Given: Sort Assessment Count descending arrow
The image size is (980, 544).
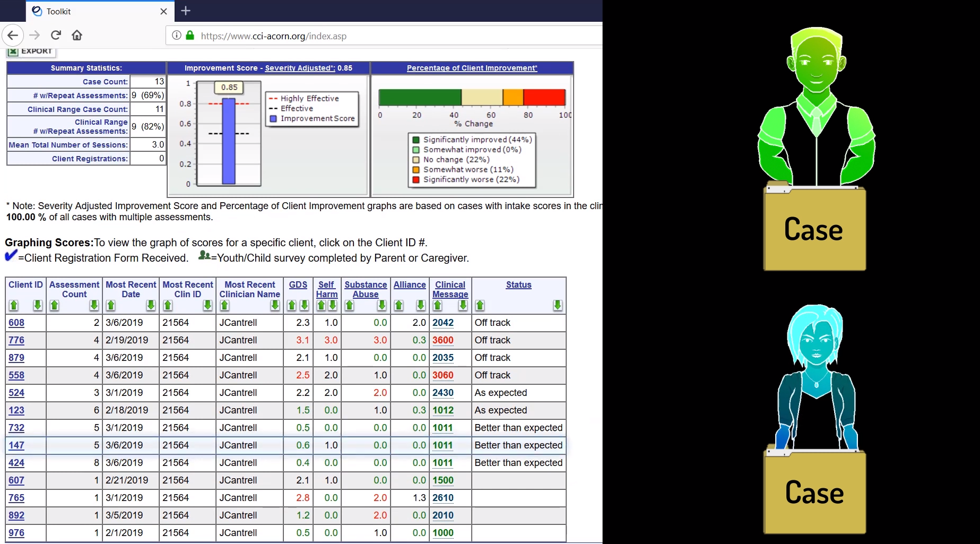Looking at the screenshot, I should [x=94, y=305].
